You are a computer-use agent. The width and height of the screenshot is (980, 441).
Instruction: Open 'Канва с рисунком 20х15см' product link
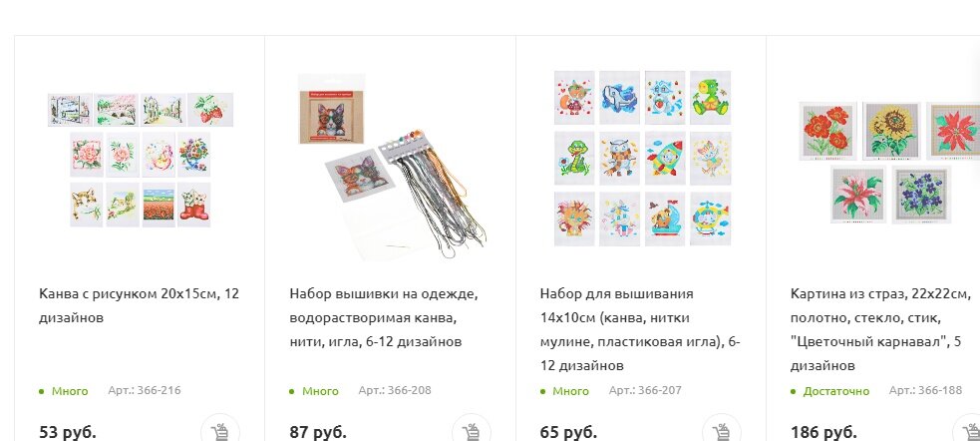[x=139, y=306]
